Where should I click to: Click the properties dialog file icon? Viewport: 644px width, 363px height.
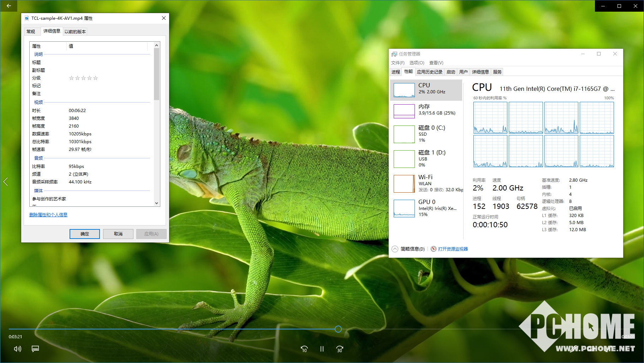click(x=27, y=18)
